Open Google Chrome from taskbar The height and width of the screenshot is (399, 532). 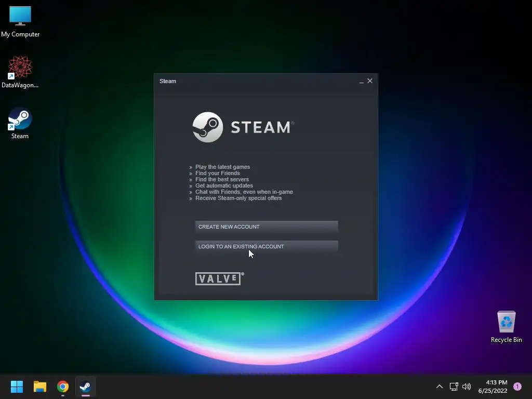63,387
